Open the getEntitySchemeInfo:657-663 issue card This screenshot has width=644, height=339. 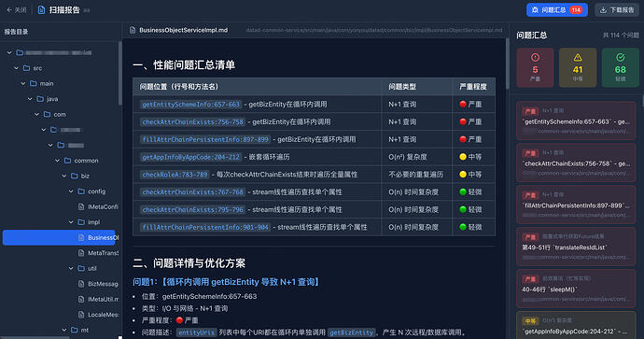pyautogui.click(x=576, y=120)
